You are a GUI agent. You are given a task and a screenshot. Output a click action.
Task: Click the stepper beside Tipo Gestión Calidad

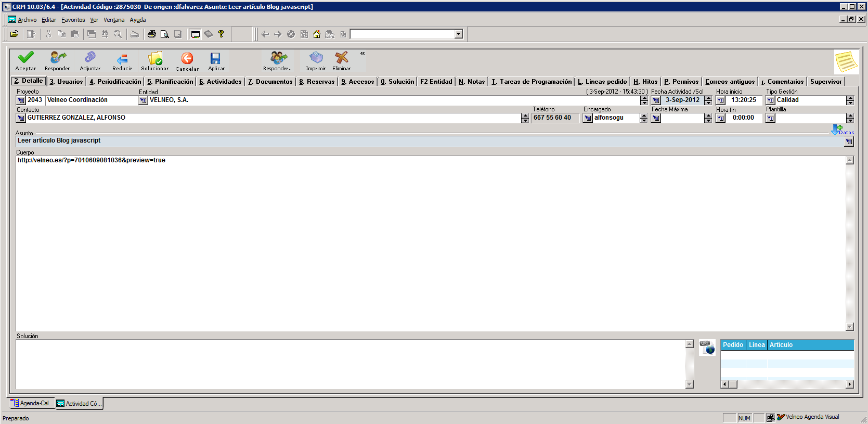pyautogui.click(x=850, y=100)
